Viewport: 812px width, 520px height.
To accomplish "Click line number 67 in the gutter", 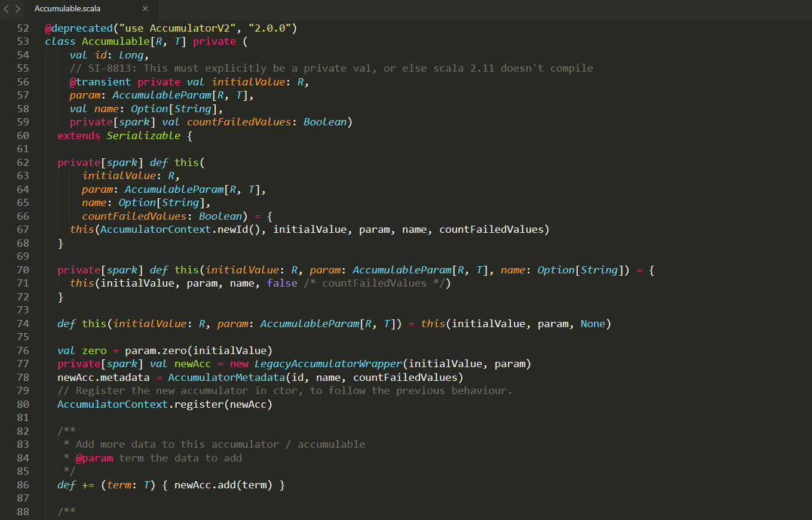I will click(23, 229).
